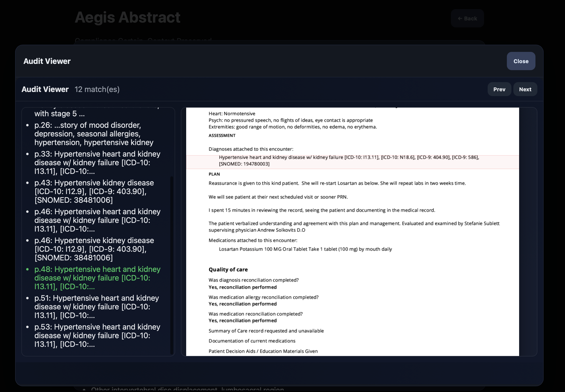The image size is (565, 392).
Task: Choose the p.46 Hypertensive kidney disease SNOMED match
Action: [94, 249]
